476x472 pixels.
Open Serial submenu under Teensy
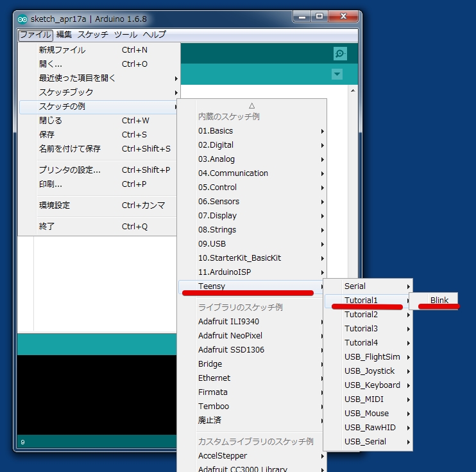[368, 286]
